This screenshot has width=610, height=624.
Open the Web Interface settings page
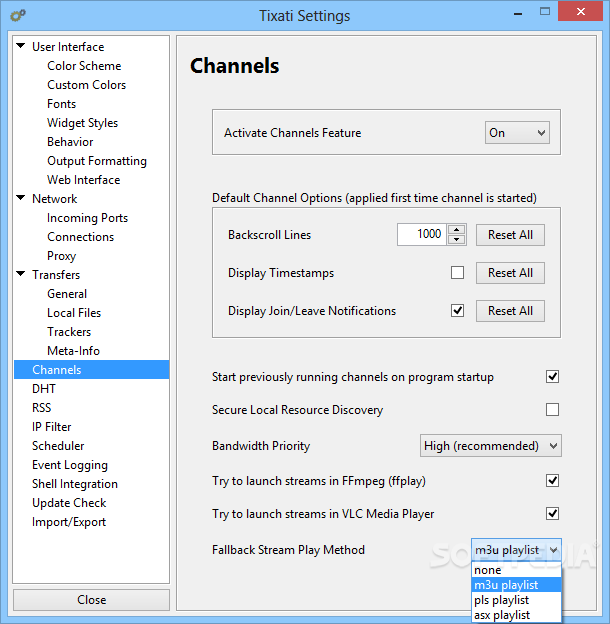coord(84,180)
